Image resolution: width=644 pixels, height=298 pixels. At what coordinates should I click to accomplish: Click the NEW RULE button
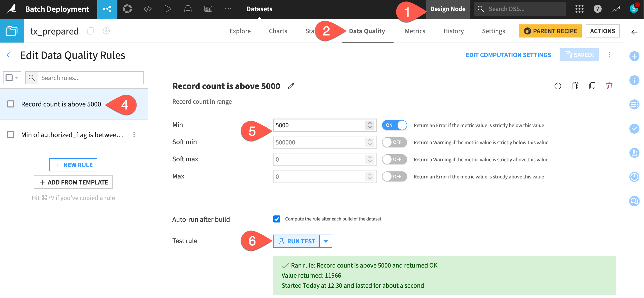(x=73, y=165)
